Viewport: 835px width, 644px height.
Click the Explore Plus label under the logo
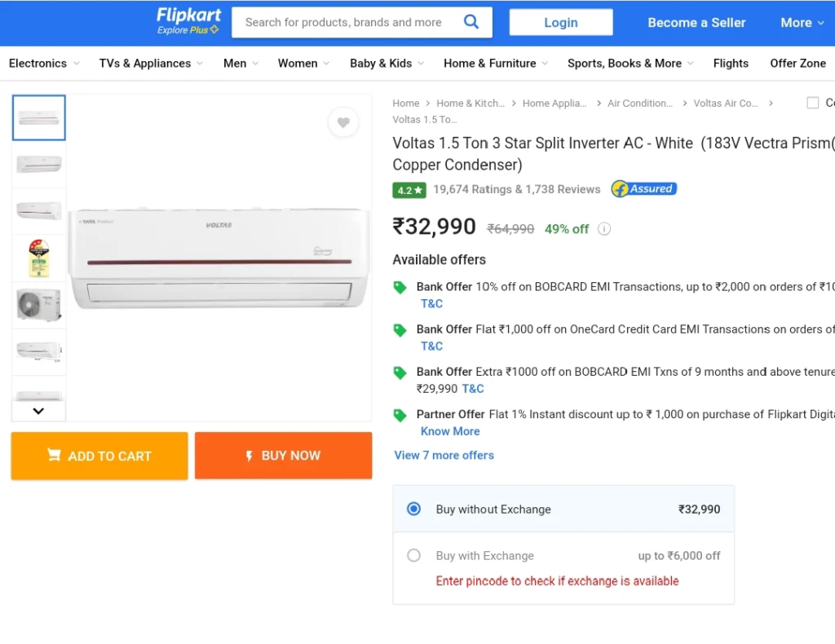tap(188, 30)
